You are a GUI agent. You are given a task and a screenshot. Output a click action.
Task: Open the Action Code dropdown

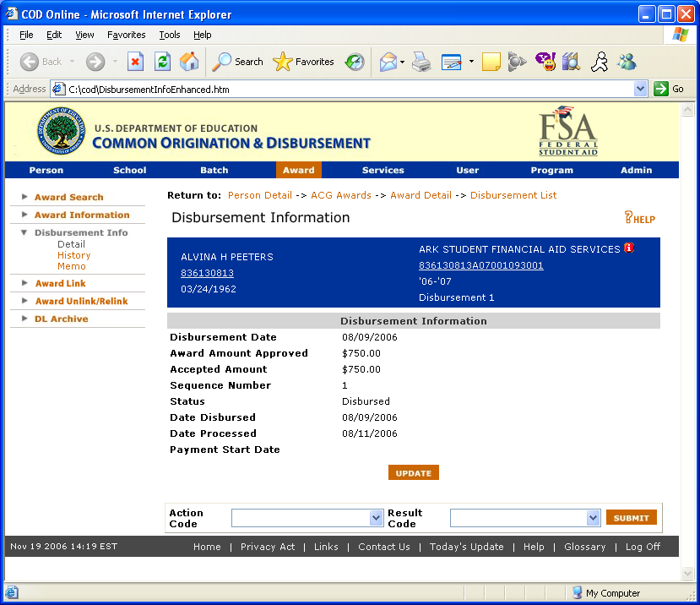point(377,518)
